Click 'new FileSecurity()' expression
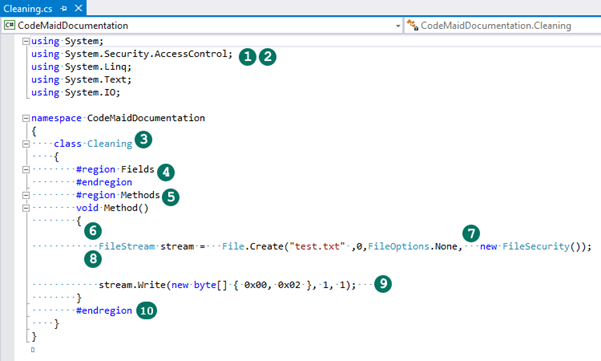Screen dimensions: 601x361 [531, 246]
